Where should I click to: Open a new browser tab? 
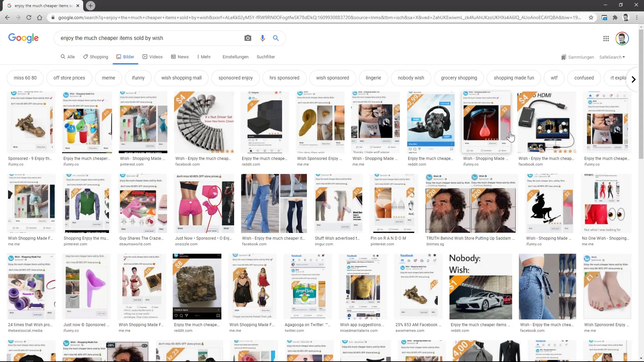coord(90,5)
